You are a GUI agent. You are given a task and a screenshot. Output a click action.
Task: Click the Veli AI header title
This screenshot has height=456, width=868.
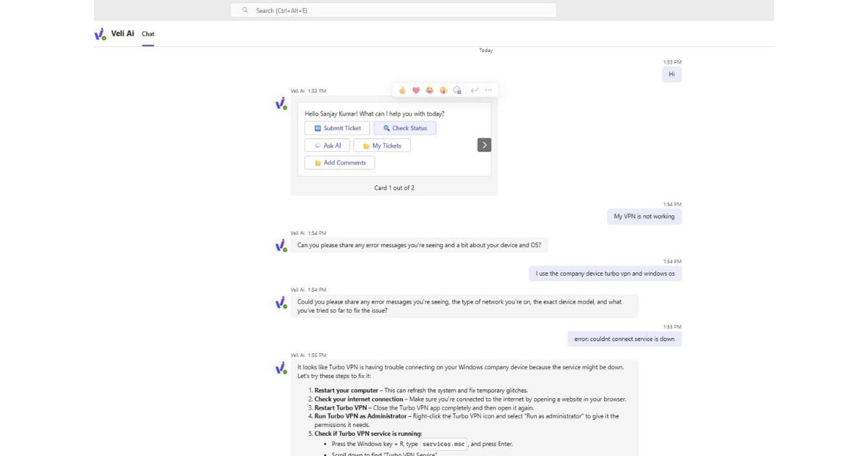click(123, 33)
